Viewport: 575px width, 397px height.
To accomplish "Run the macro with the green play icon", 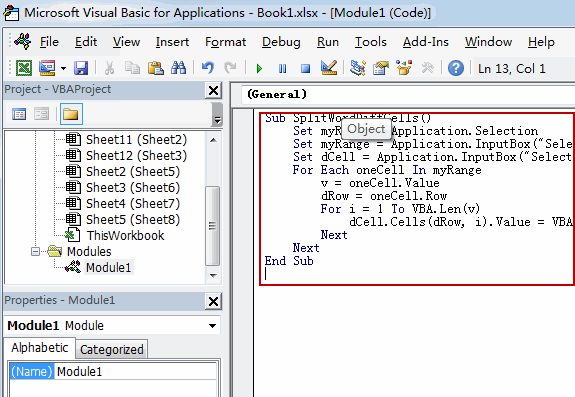I will click(x=260, y=69).
